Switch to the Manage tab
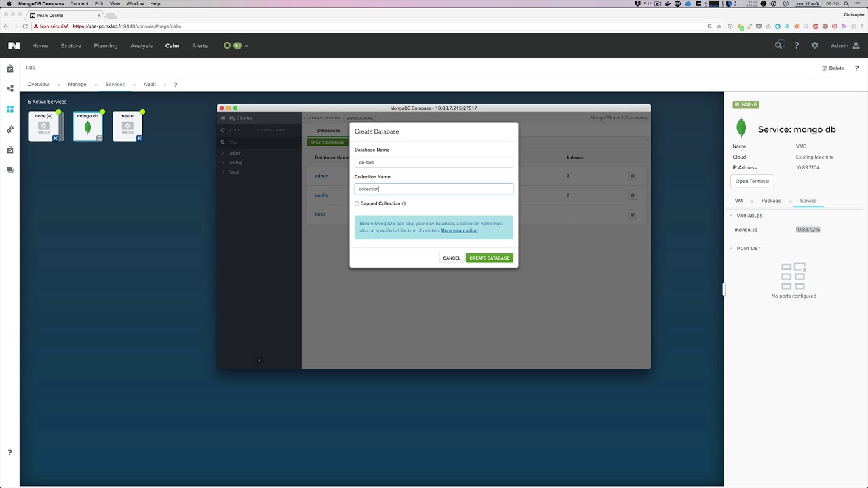The image size is (868, 488). tap(77, 85)
